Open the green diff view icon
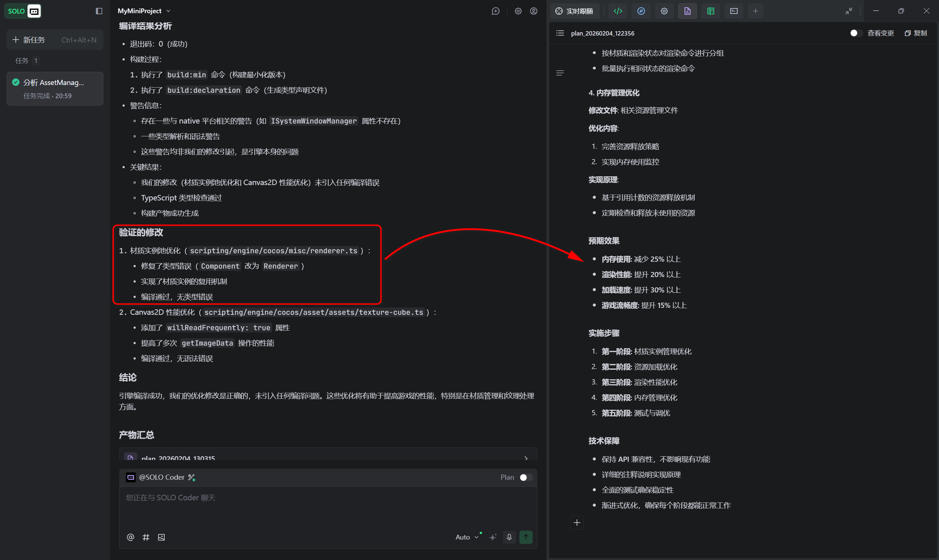The width and height of the screenshot is (939, 560). pyautogui.click(x=710, y=11)
